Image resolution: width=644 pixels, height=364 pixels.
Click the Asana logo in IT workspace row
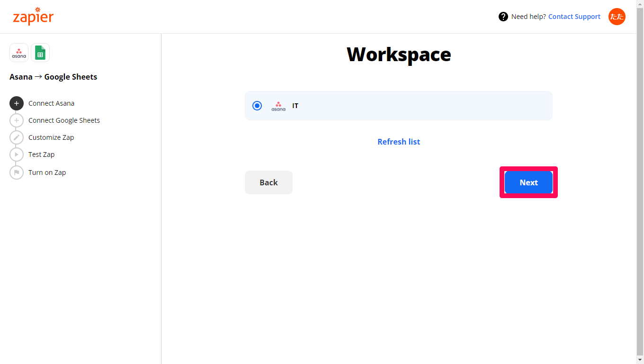tap(278, 106)
